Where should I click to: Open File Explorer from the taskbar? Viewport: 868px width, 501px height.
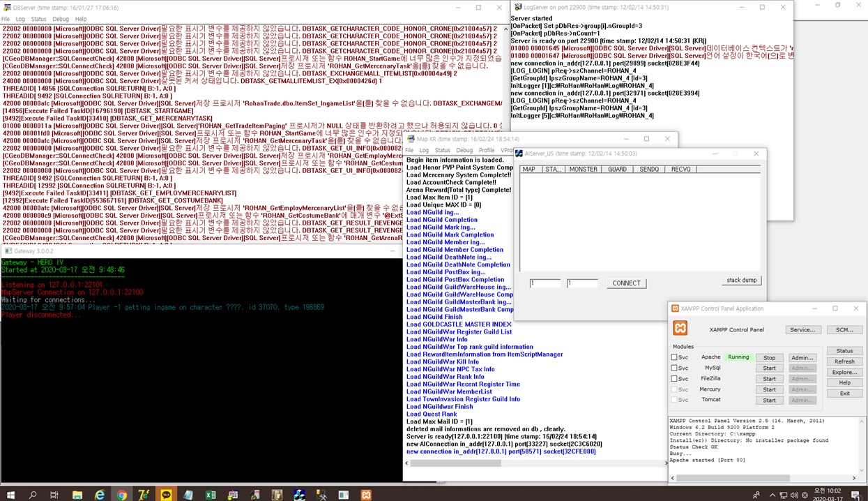pos(77,495)
